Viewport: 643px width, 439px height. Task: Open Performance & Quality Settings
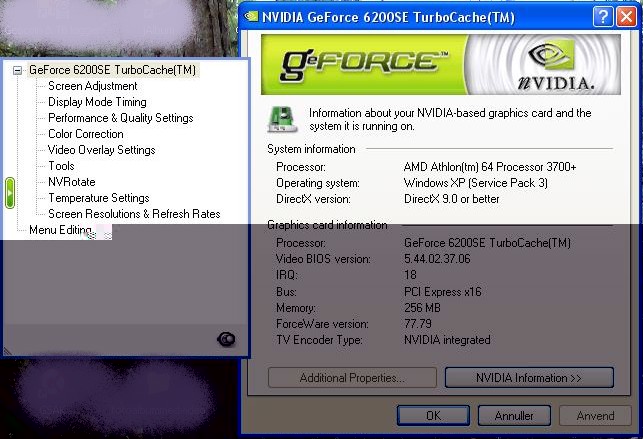click(x=121, y=118)
